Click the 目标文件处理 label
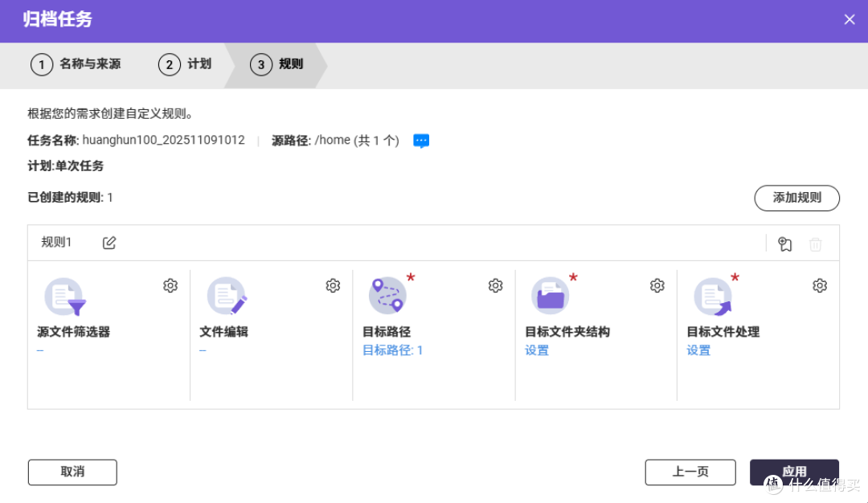Screen dimensions: 868x503 tap(723, 332)
